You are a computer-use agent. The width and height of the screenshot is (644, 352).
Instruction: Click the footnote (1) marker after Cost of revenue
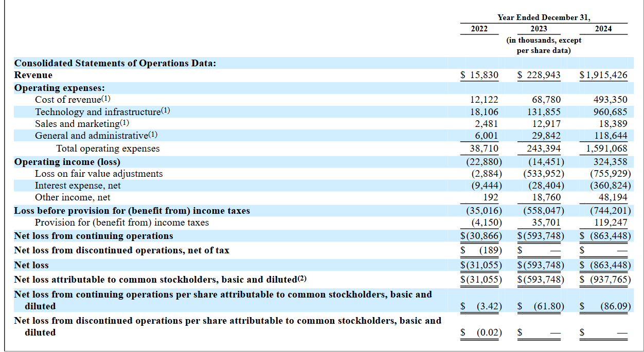[x=106, y=99]
